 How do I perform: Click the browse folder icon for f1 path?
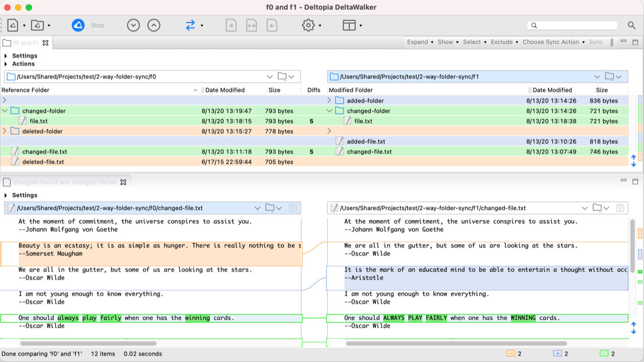610,76
